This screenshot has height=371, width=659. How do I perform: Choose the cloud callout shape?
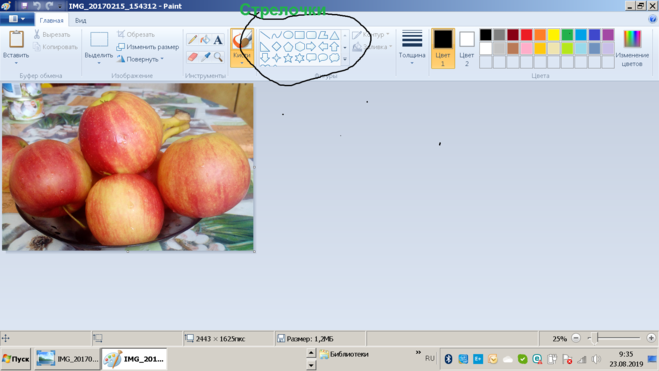tap(334, 58)
